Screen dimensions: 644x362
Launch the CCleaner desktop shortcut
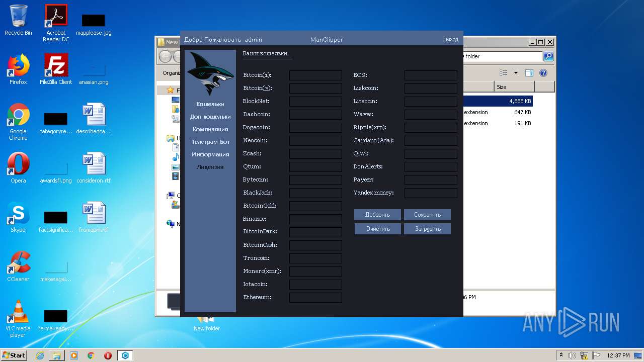coord(18,266)
